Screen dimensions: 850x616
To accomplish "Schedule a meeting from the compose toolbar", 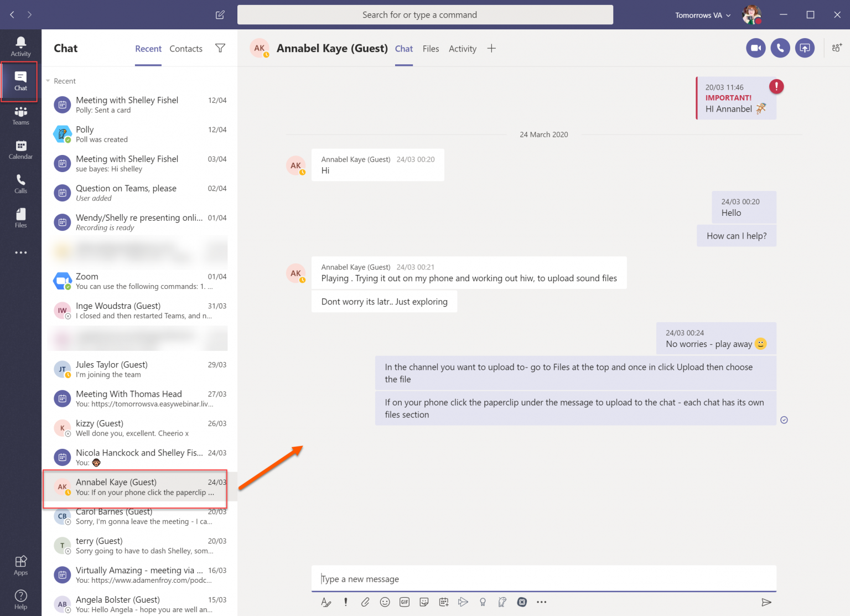I will click(x=443, y=602).
